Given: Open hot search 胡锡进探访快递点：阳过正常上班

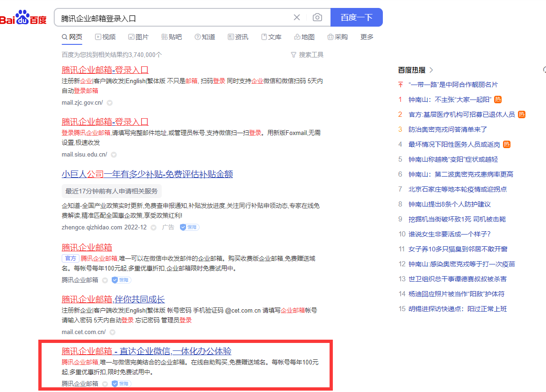Looking at the screenshot, I should point(458,309).
